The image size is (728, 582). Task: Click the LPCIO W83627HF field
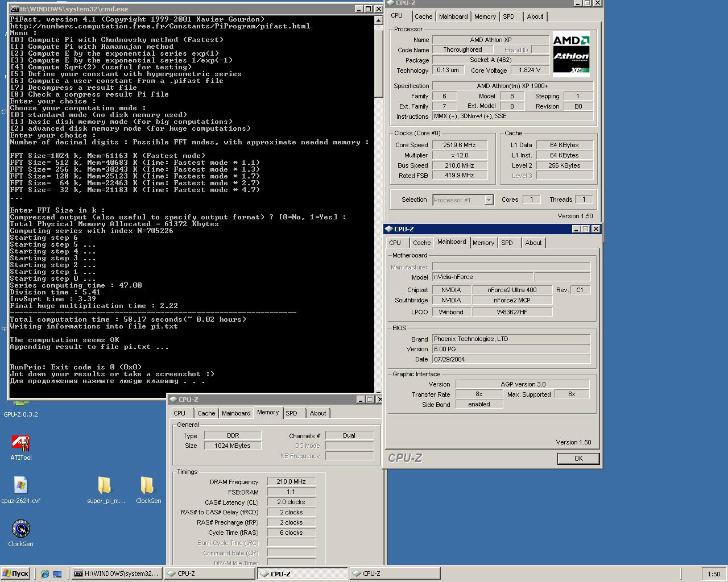click(x=512, y=312)
